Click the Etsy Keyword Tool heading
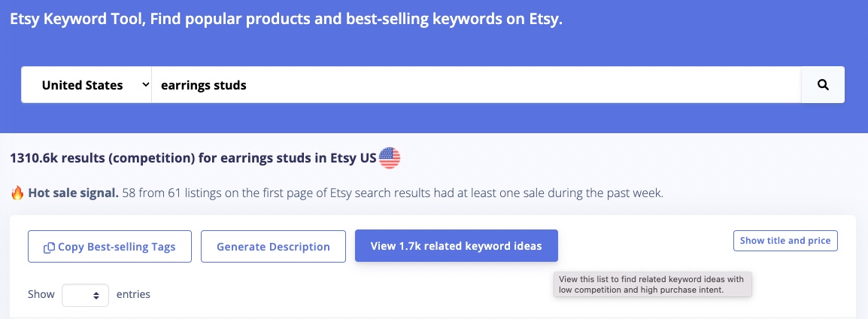The width and height of the screenshot is (868, 319). 286,20
